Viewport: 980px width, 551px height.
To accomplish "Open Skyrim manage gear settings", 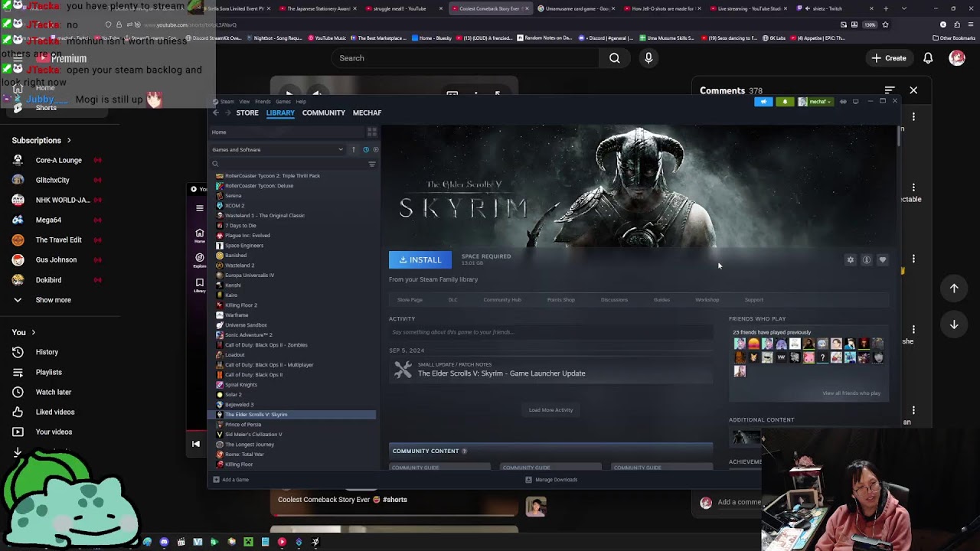I will [x=851, y=260].
